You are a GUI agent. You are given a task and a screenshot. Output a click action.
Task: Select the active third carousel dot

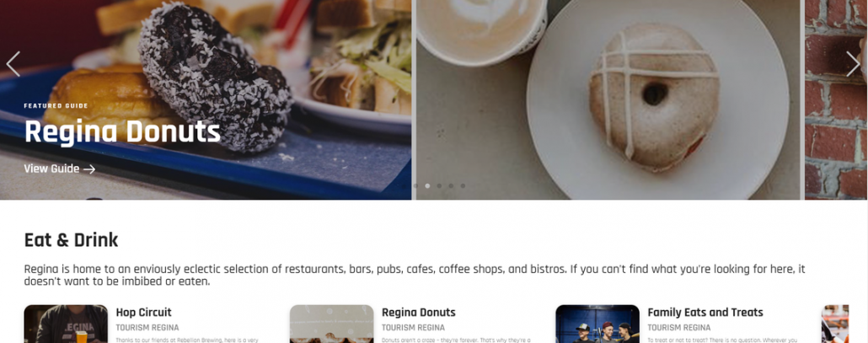[x=427, y=186]
